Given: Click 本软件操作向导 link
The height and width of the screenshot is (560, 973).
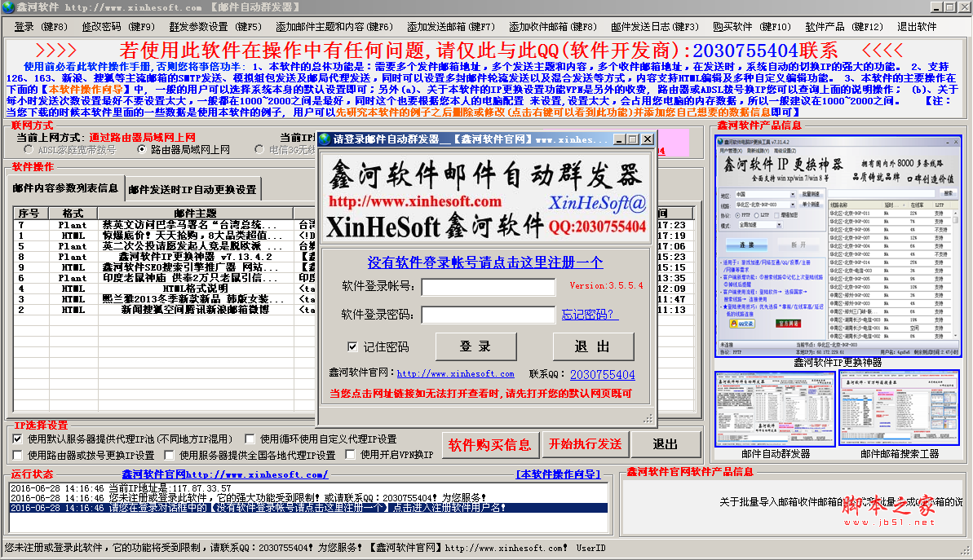Looking at the screenshot, I should click(559, 474).
